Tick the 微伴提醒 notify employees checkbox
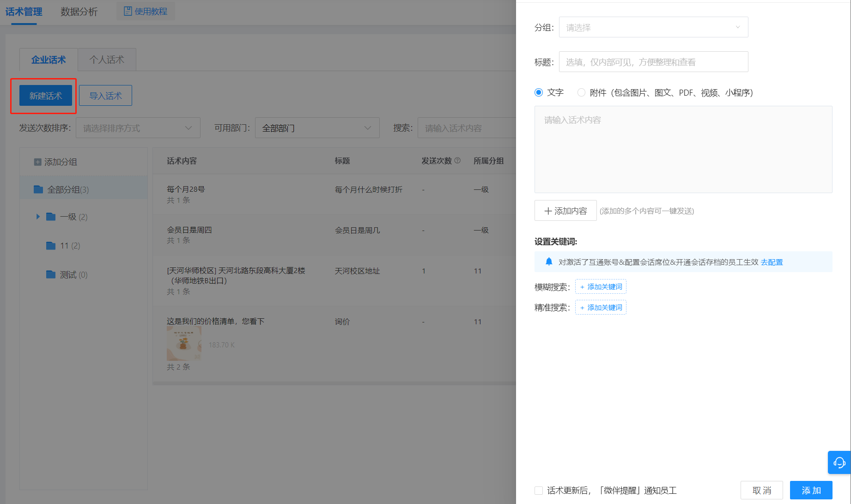The image size is (851, 504). click(539, 490)
